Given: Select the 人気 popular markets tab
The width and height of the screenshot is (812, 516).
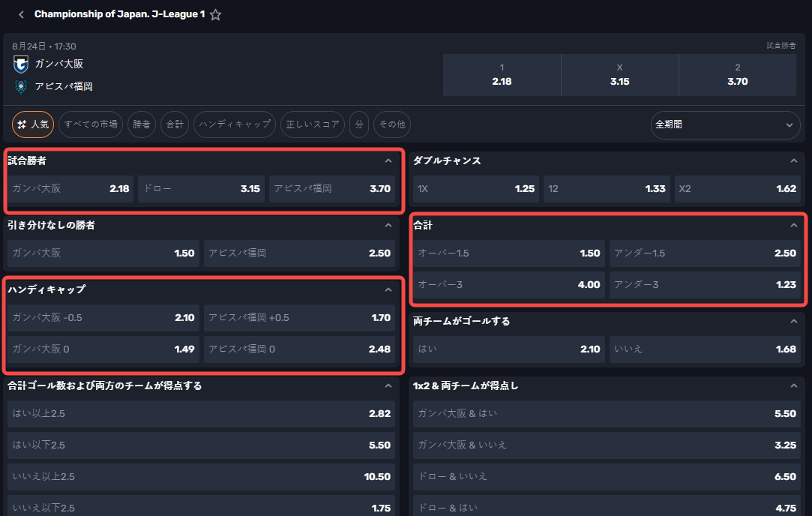Looking at the screenshot, I should point(33,124).
